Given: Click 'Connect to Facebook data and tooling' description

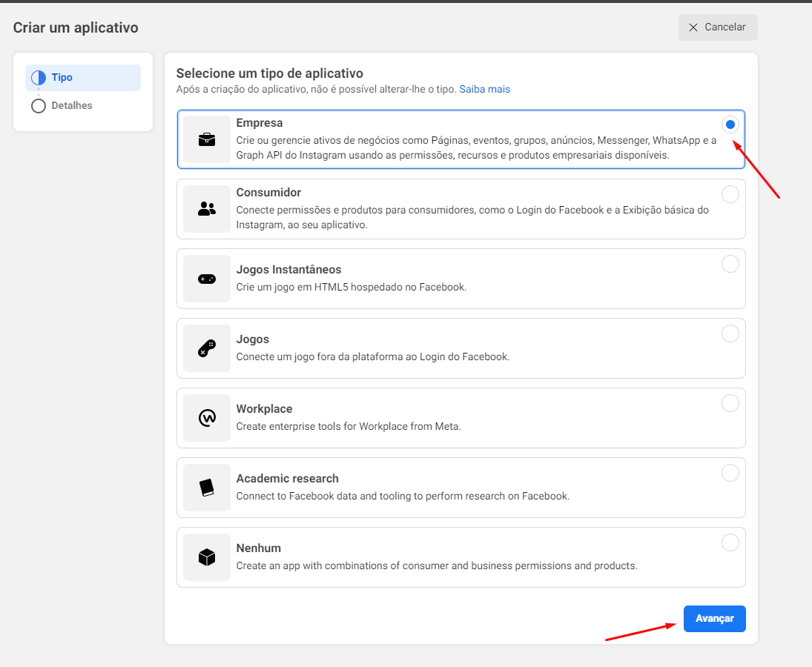Looking at the screenshot, I should coord(403,496).
